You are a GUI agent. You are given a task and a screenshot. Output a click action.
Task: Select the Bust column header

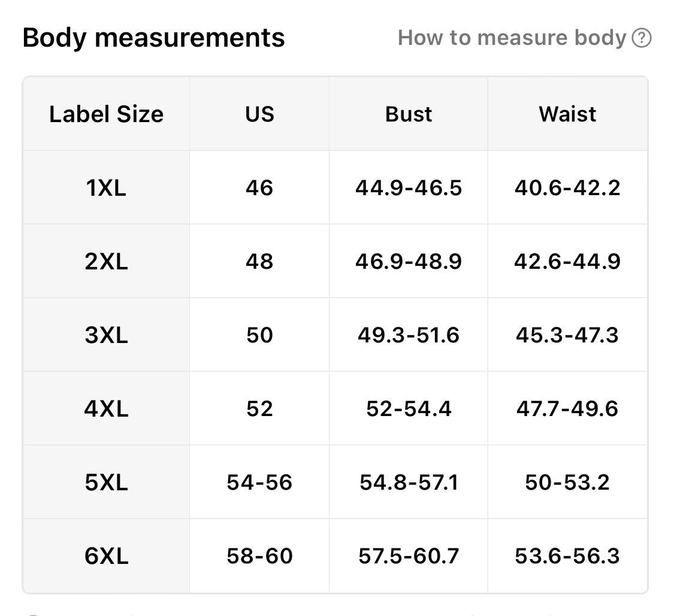409,114
